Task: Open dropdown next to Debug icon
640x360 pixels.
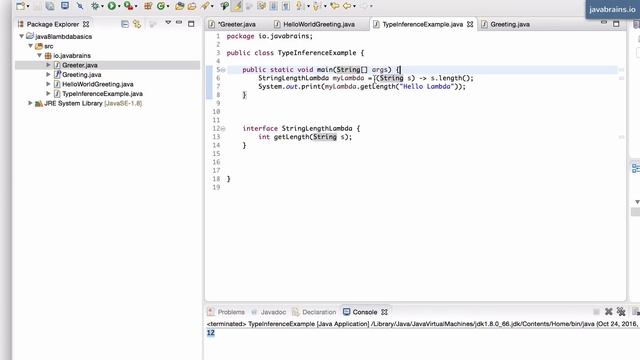Action: pyautogui.click(x=102, y=6)
